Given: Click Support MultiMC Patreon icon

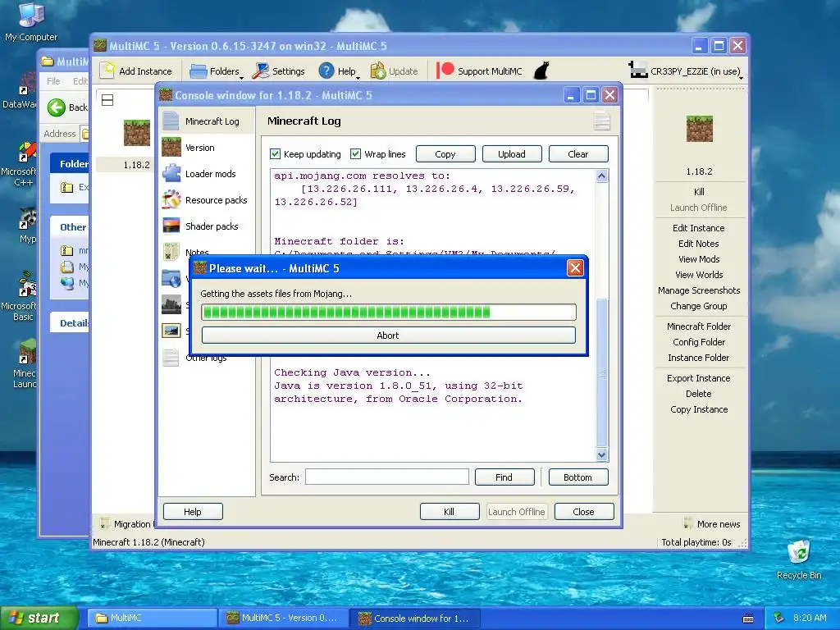Looking at the screenshot, I should coord(445,71).
